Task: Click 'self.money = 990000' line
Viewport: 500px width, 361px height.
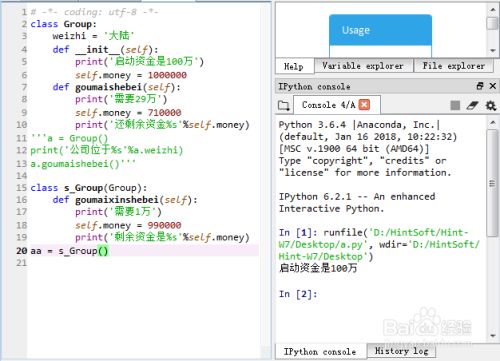Action: point(128,225)
